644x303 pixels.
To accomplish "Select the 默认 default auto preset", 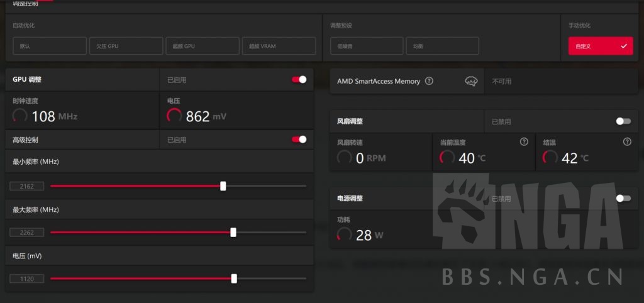I will 50,46.
